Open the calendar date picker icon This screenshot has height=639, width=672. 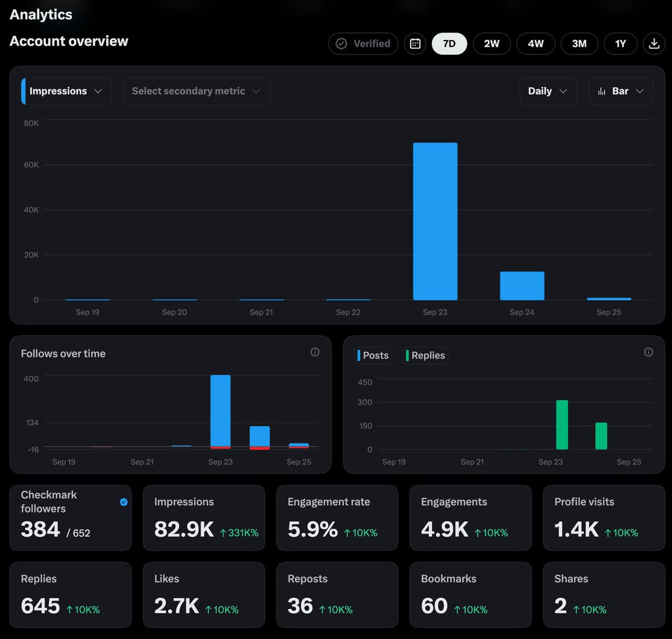click(415, 44)
